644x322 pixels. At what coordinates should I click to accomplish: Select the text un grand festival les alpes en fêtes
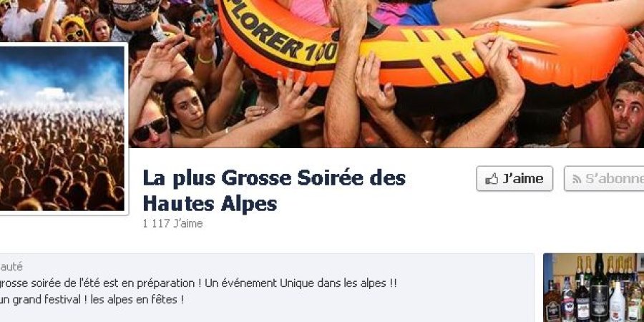click(92, 300)
